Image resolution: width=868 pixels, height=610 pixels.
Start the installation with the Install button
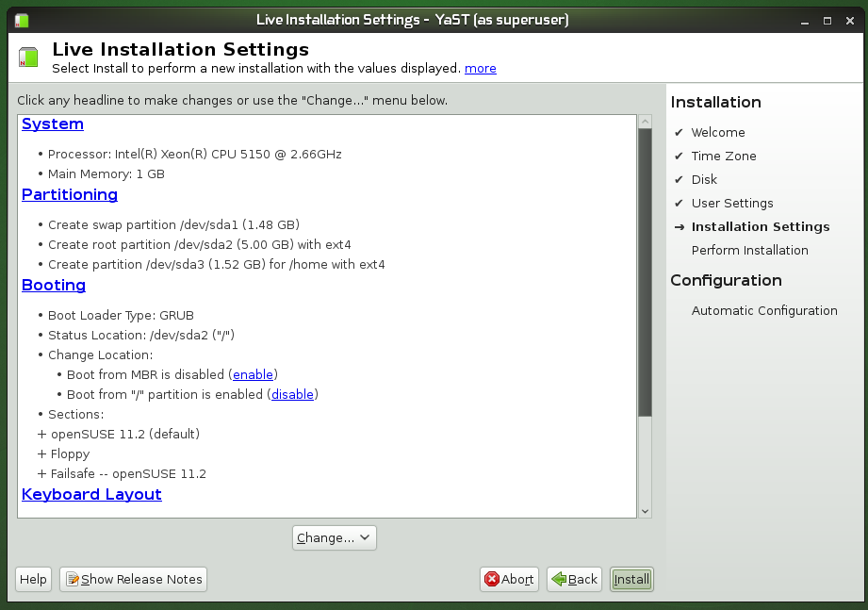631,580
